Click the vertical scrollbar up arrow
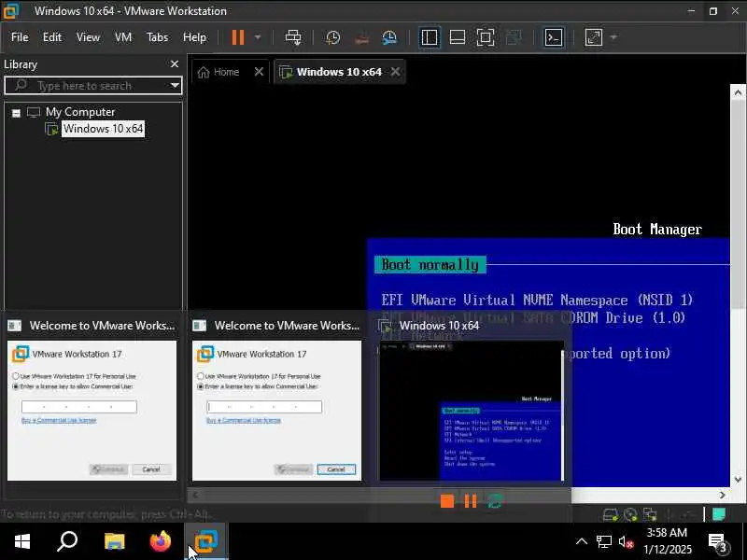The width and height of the screenshot is (747, 560). click(738, 92)
